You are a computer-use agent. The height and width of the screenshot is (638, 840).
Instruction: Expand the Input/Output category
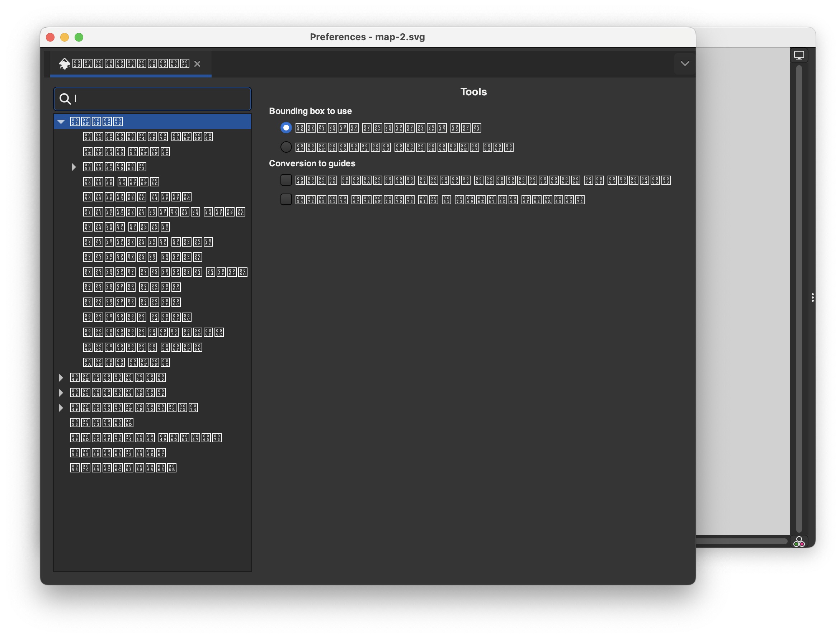tap(61, 408)
